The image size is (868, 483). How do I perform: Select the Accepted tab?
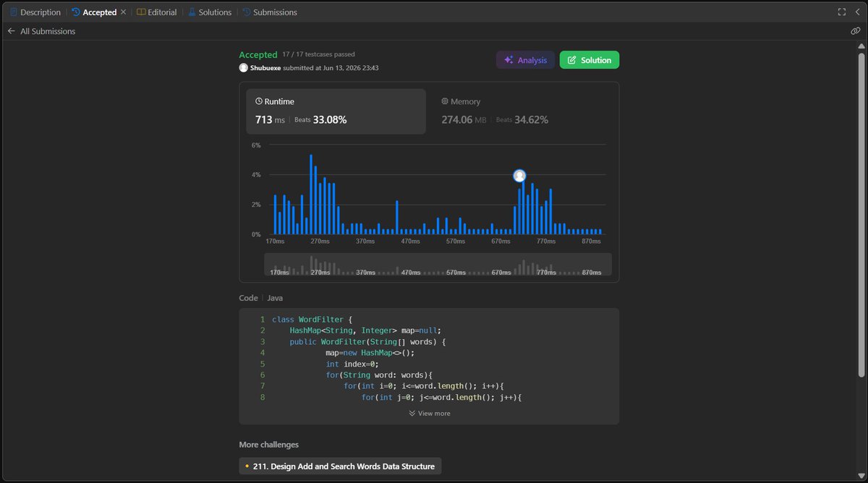94,12
